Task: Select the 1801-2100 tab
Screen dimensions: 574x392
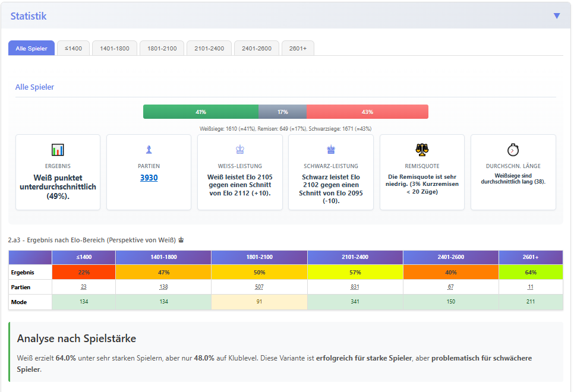Action: 162,48
